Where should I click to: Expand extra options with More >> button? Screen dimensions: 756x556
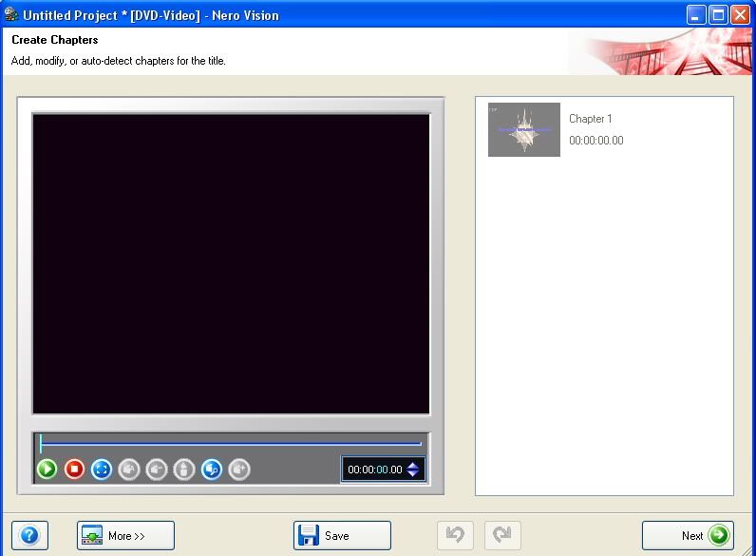click(125, 535)
